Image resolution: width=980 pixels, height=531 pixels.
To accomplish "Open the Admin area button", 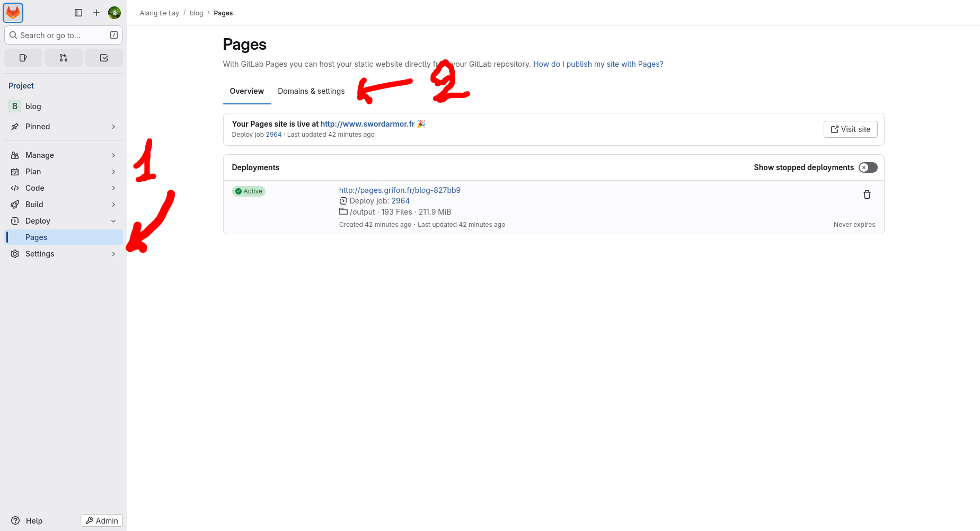I will [x=102, y=520].
